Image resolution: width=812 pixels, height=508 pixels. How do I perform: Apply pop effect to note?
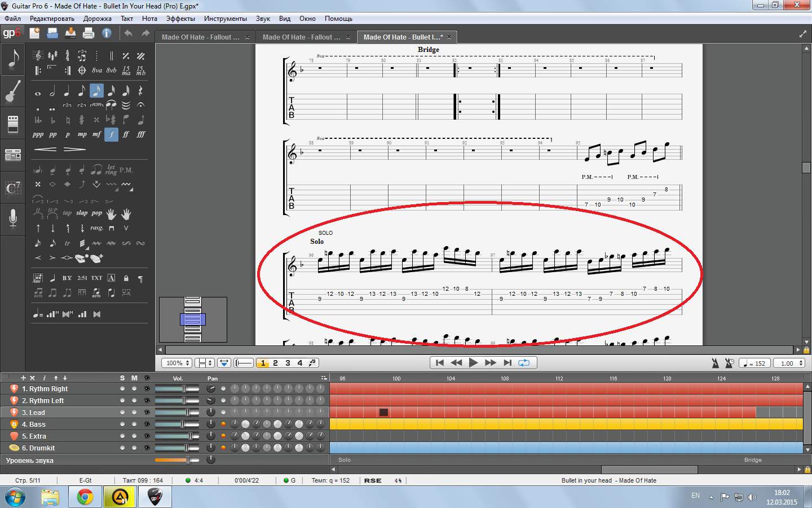pos(97,213)
